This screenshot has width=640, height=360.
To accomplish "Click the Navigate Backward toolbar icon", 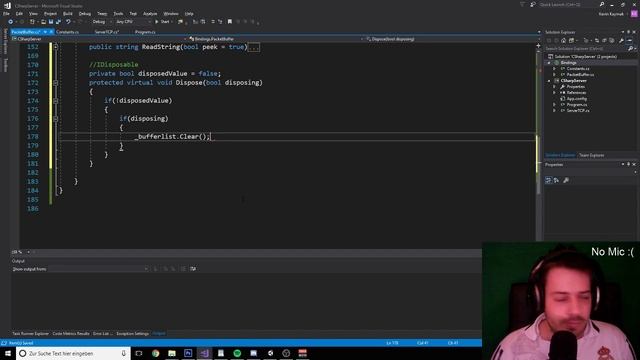I will [10, 22].
